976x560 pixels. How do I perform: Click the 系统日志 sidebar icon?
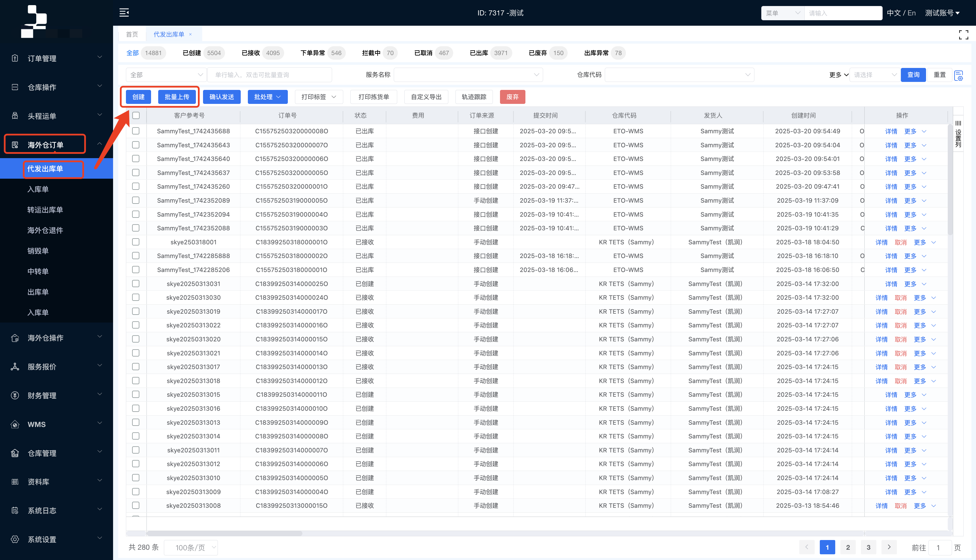(x=15, y=510)
